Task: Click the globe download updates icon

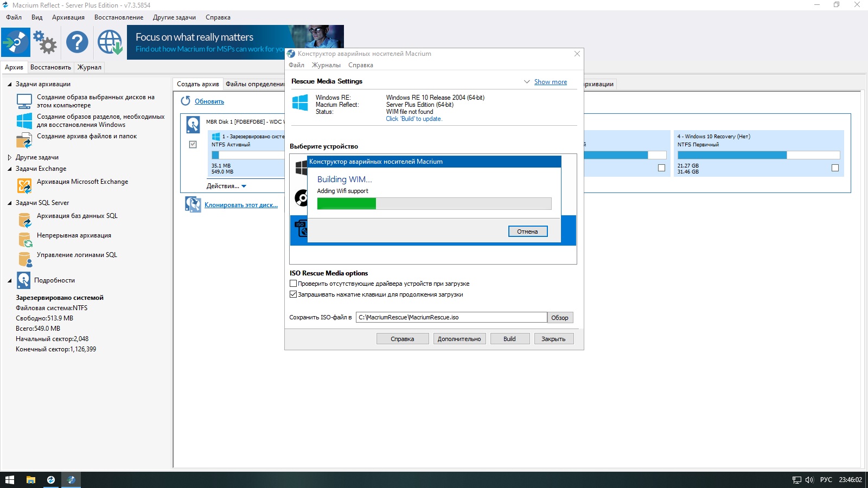Action: 110,42
